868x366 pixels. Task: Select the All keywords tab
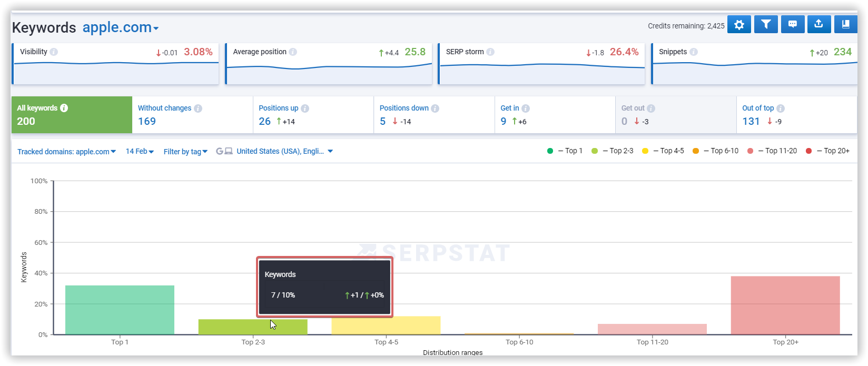pyautogui.click(x=72, y=115)
